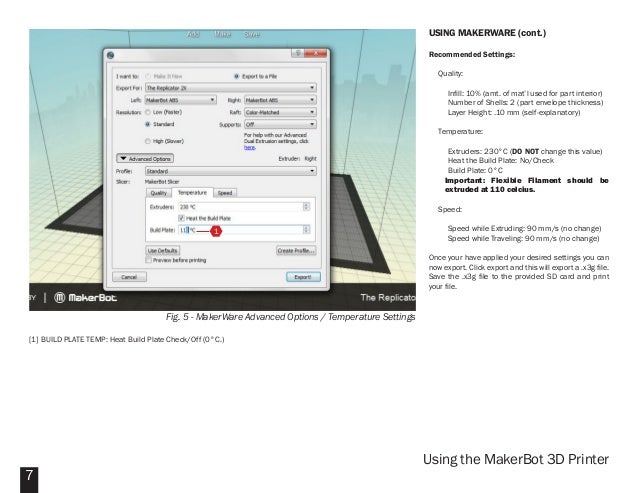Viewport: 638px width, 493px height.
Task: Click 'Save' in the MakerWare top toolbar
Action: [252, 35]
